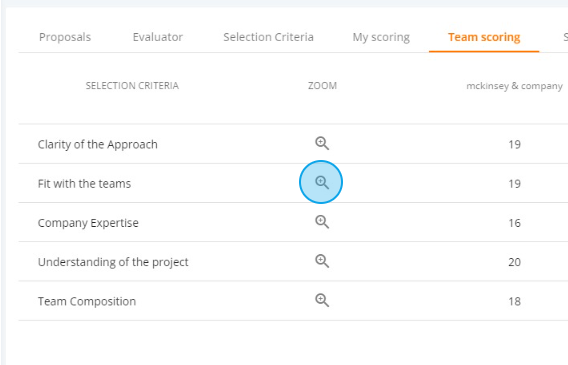Select the My scoring tab
This screenshot has width=568, height=365.
[381, 37]
